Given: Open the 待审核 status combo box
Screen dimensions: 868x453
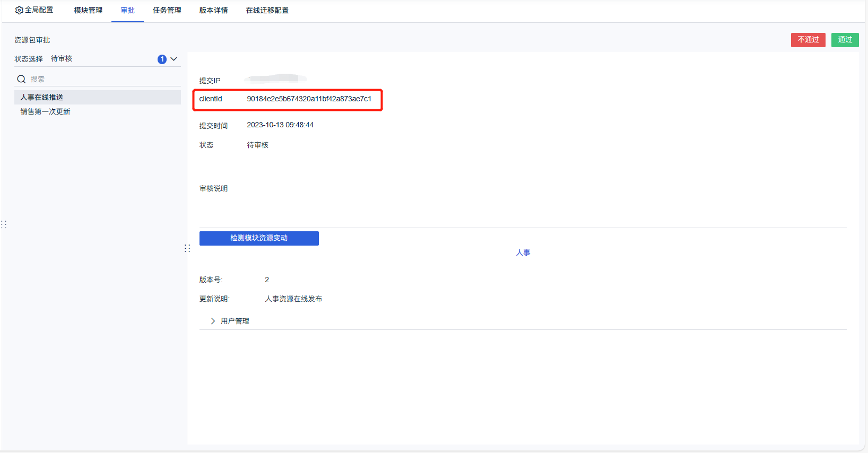Looking at the screenshot, I should pos(115,59).
